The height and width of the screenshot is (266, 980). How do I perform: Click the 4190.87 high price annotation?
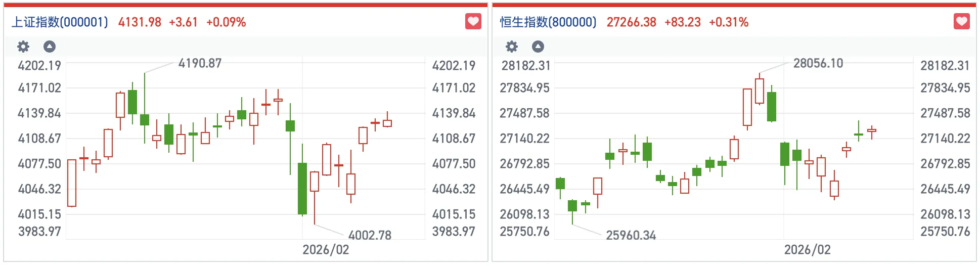200,63
